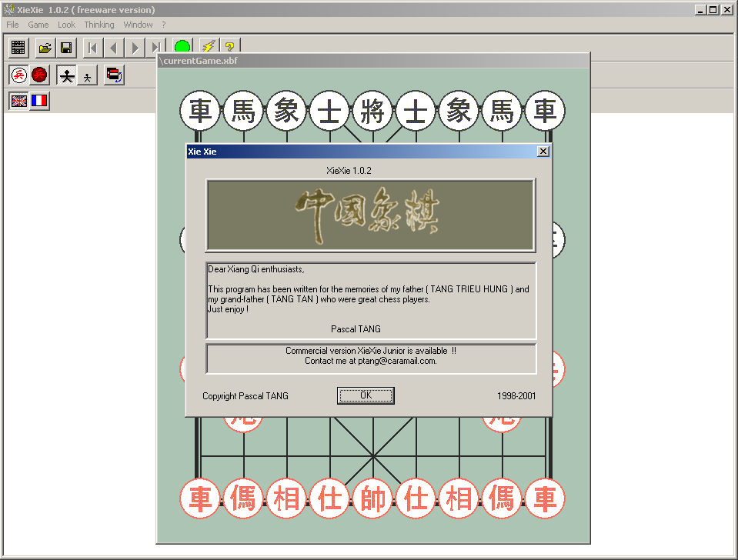Viewport: 738px width, 560px height.
Task: Click the yellow question mark help icon
Action: [x=229, y=45]
